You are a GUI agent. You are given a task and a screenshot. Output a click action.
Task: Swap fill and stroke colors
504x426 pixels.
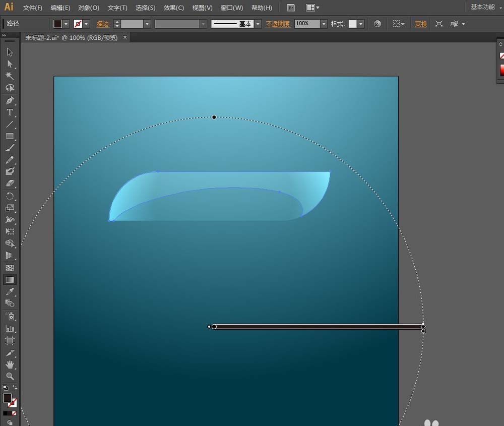15,387
